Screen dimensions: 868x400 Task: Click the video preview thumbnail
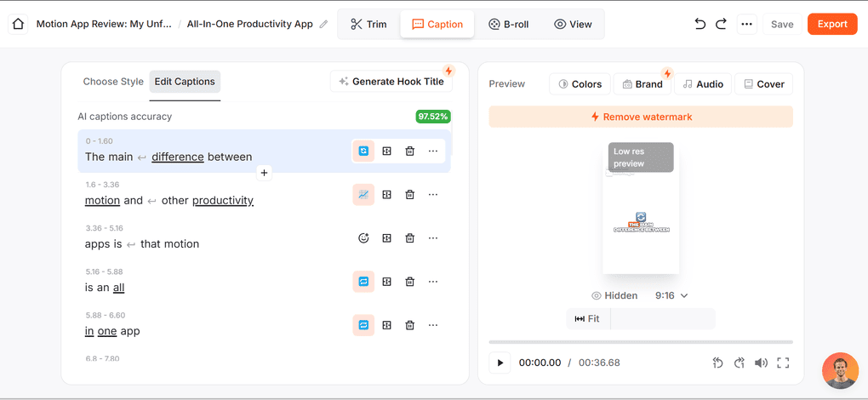pos(641,208)
